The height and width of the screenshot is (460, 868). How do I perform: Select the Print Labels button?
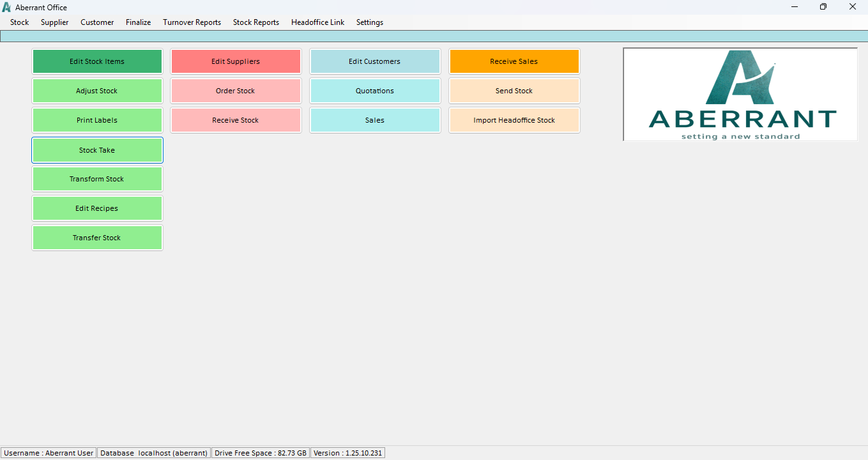click(97, 121)
